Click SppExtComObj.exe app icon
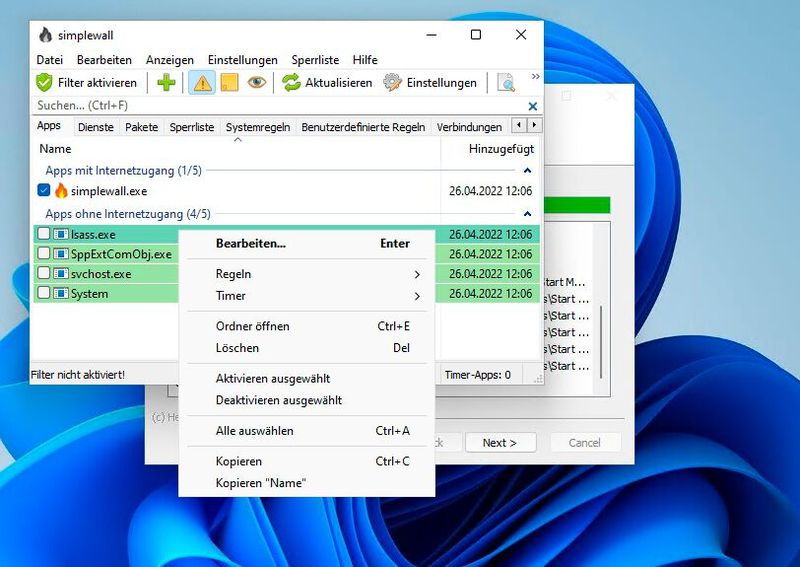 (61, 254)
